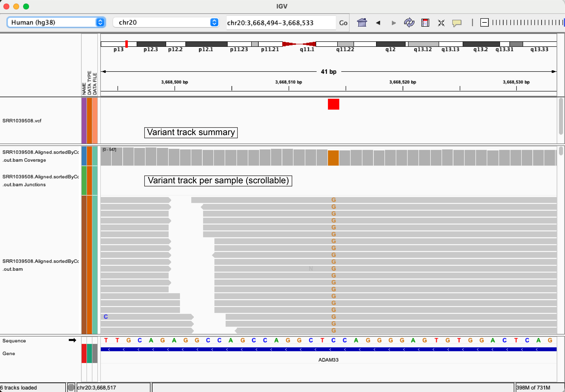This screenshot has width=565, height=392.
Task: Click the zoom out minus button
Action: [x=484, y=23]
